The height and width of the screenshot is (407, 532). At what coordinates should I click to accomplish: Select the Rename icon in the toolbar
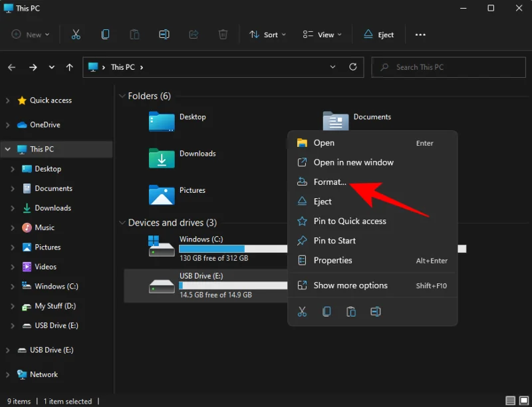coord(164,34)
